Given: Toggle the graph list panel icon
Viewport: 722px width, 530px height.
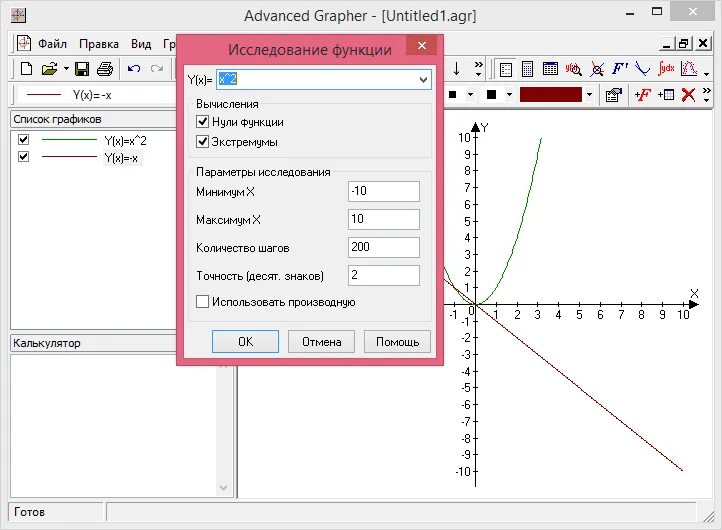Looking at the screenshot, I should pos(506,69).
